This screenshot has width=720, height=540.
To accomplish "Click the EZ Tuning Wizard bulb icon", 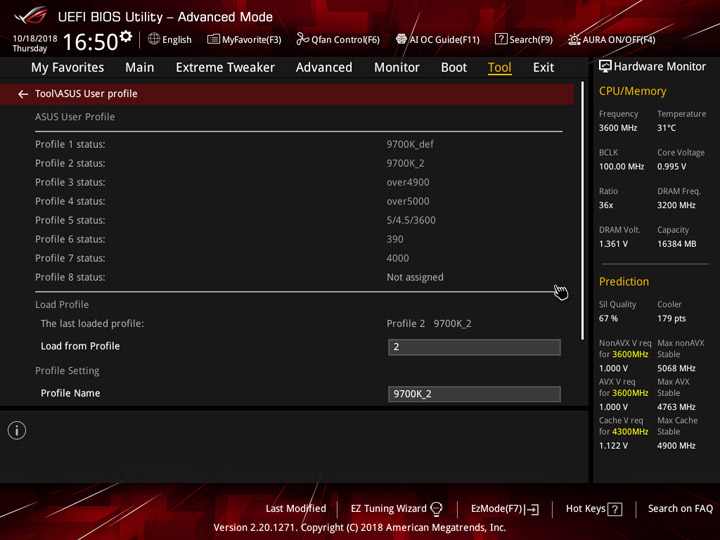I will click(x=436, y=509).
